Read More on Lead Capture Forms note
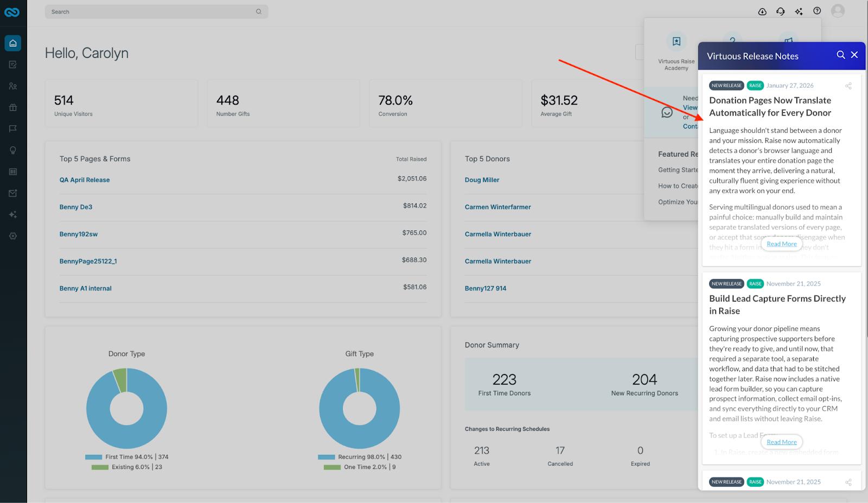Screen dimensions: 868x503 click(782, 442)
